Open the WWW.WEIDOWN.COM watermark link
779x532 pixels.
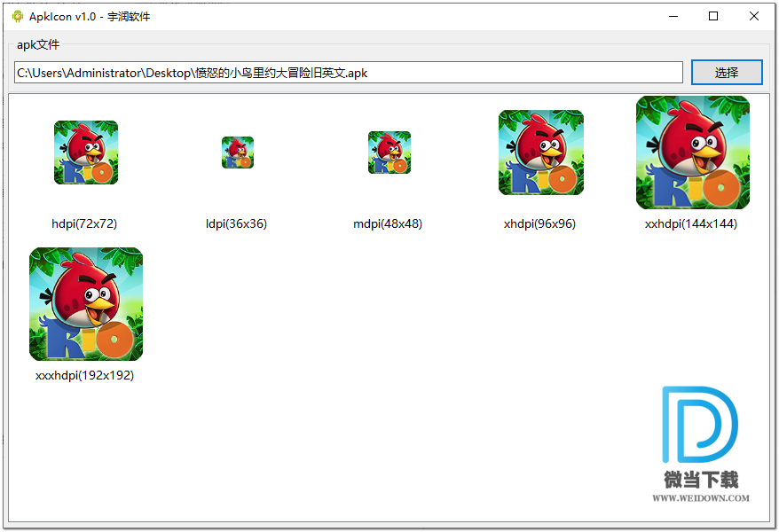pos(701,498)
